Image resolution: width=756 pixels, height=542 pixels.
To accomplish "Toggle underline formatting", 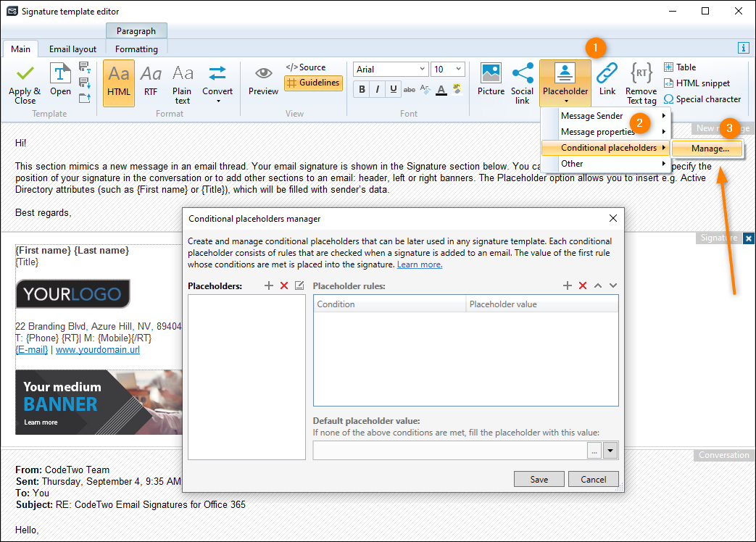I will (394, 89).
